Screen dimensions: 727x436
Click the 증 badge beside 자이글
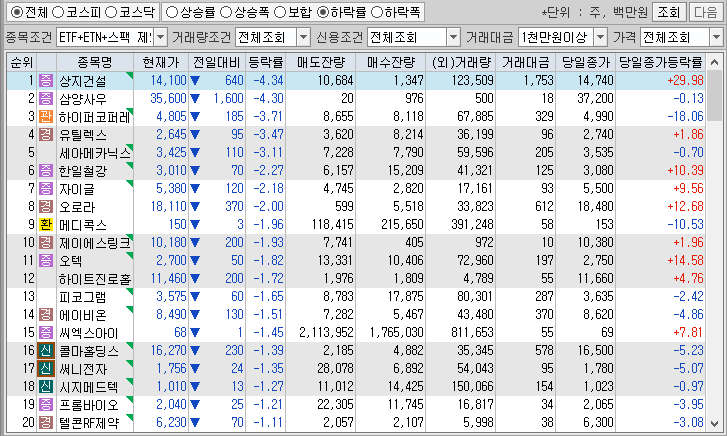(46, 189)
